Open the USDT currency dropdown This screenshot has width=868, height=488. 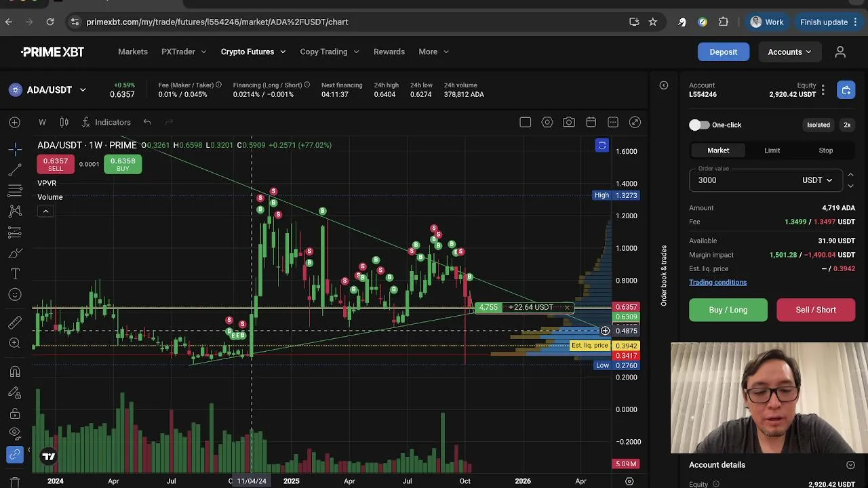click(x=817, y=180)
